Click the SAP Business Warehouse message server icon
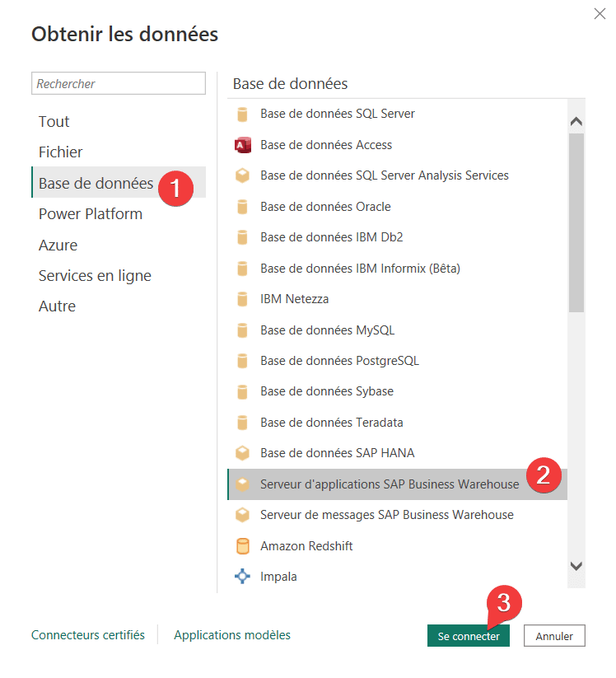Image resolution: width=616 pixels, height=678 pixels. [242, 515]
